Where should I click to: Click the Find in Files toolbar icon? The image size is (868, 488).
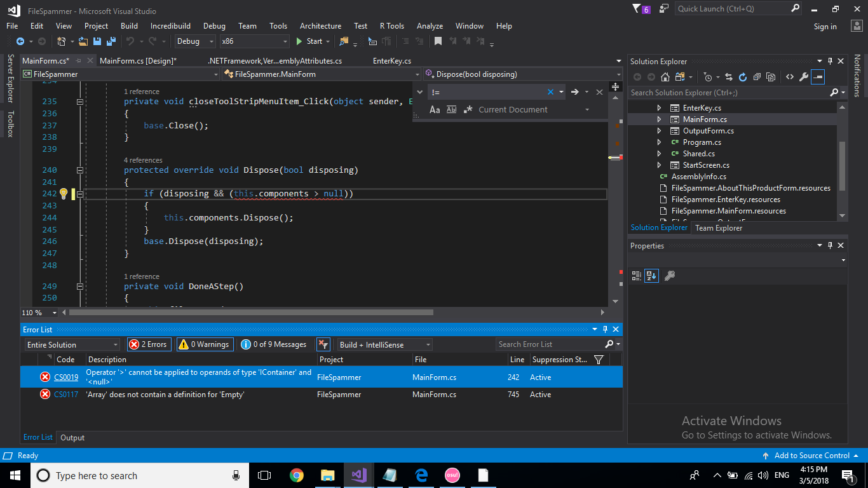pos(344,41)
